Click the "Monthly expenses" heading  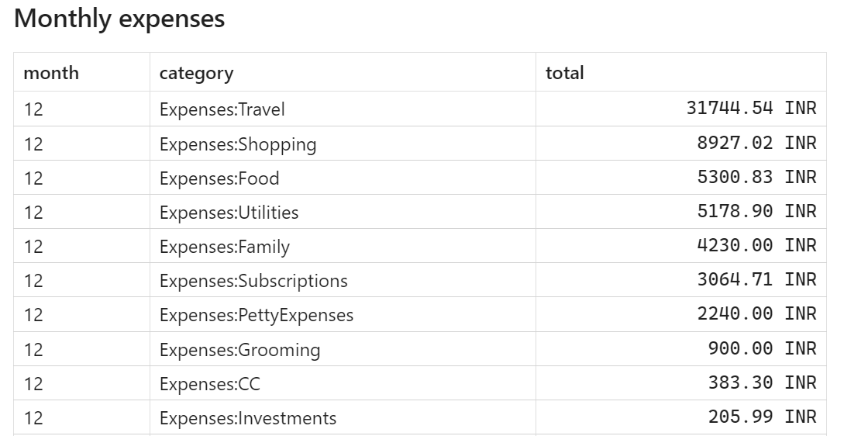119,19
